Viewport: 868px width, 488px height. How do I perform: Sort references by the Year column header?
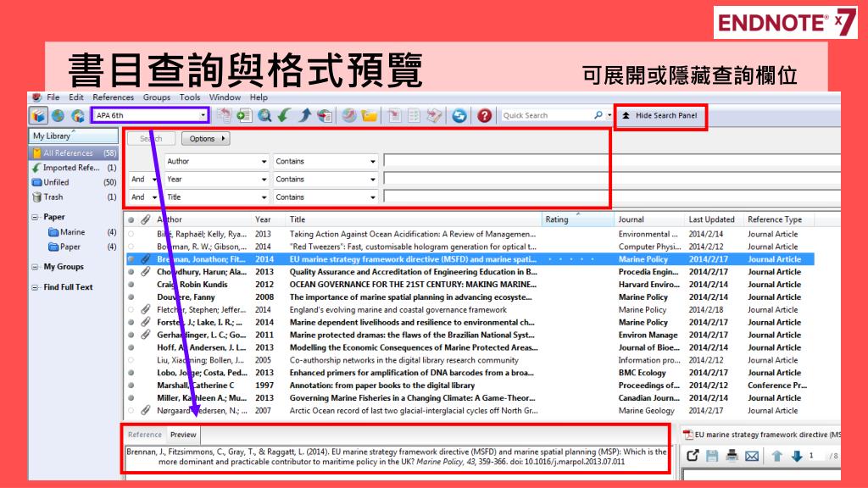(x=263, y=219)
